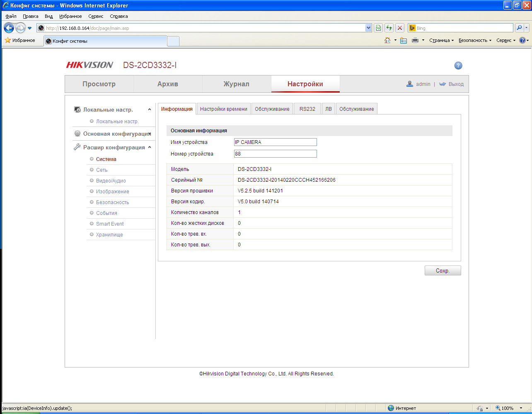Click the printer icon
This screenshot has height=414, width=532.
click(x=415, y=40)
